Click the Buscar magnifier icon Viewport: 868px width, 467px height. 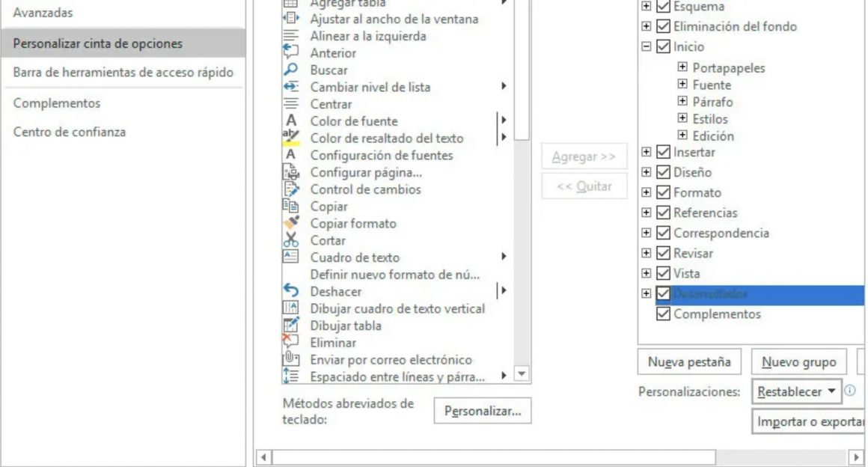pos(292,70)
